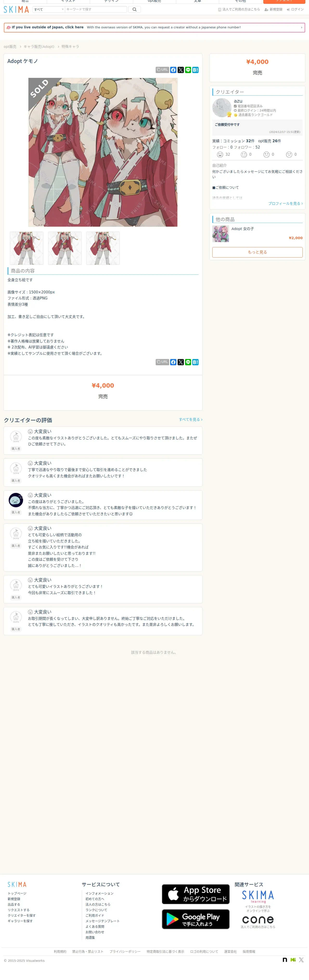Click ログイン link in header

pyautogui.click(x=295, y=10)
